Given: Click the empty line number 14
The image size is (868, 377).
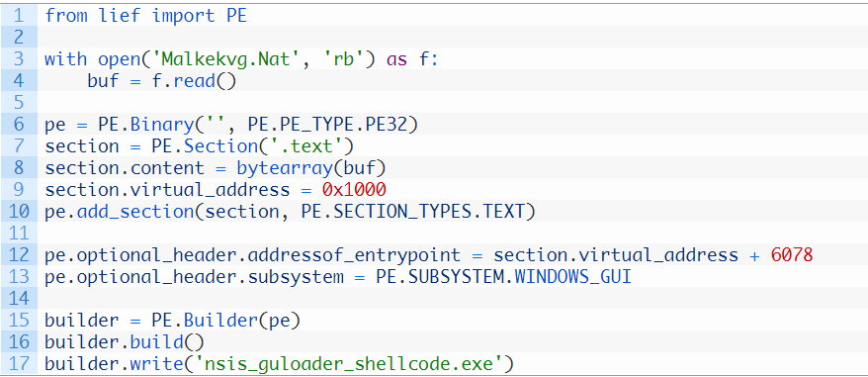Looking at the screenshot, I should click(x=19, y=299).
